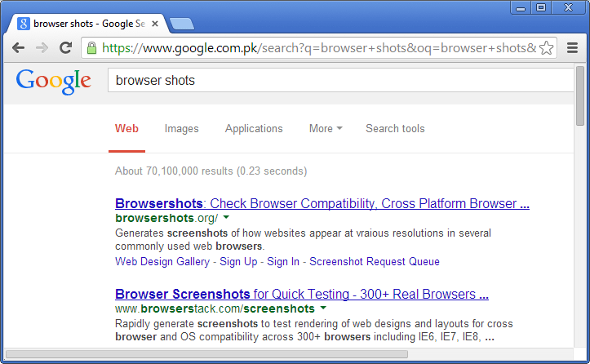Open the Screenshot Request Queue sitelink

coord(375,262)
